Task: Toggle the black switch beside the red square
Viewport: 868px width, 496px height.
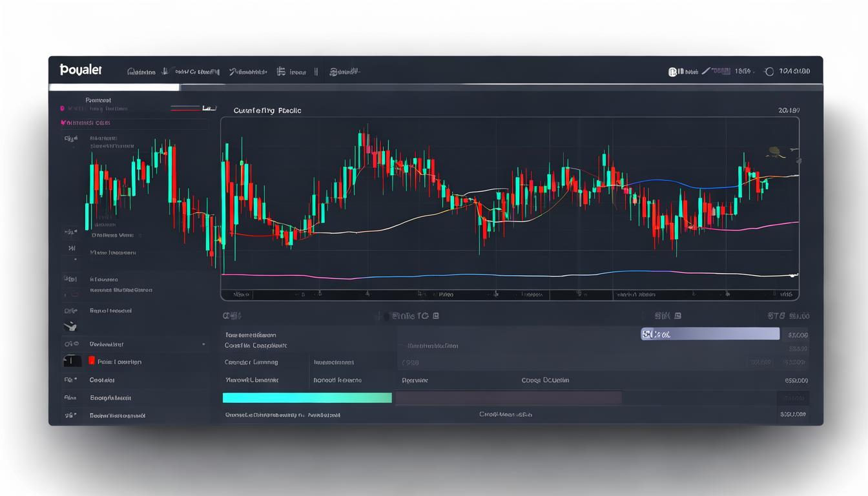Action: click(72, 361)
